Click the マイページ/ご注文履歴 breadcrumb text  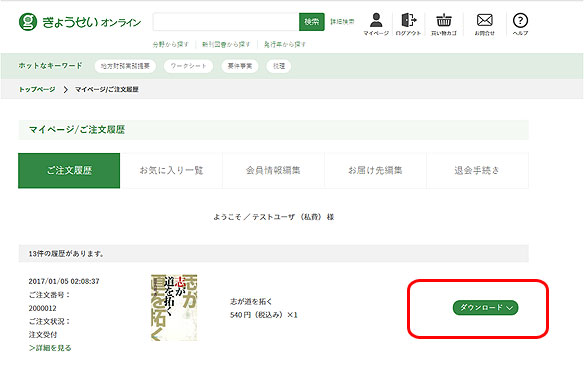[x=107, y=89]
